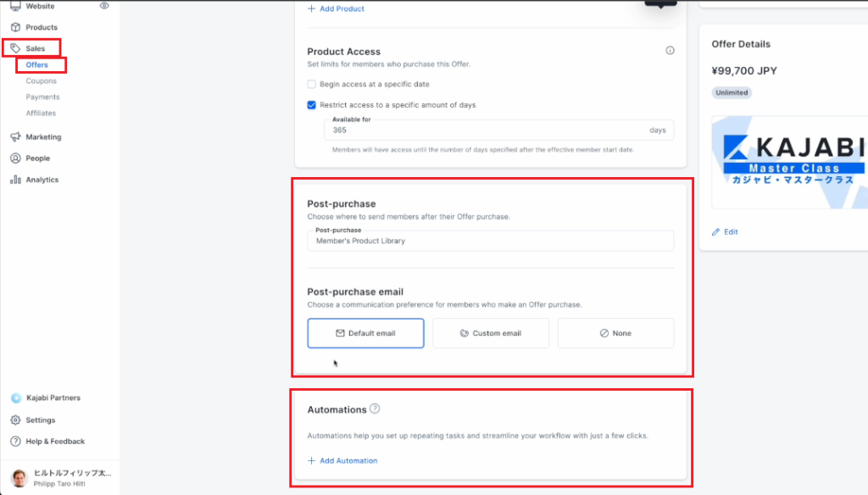Click Edit under the offer image
This screenshot has height=495, width=868.
pyautogui.click(x=725, y=232)
